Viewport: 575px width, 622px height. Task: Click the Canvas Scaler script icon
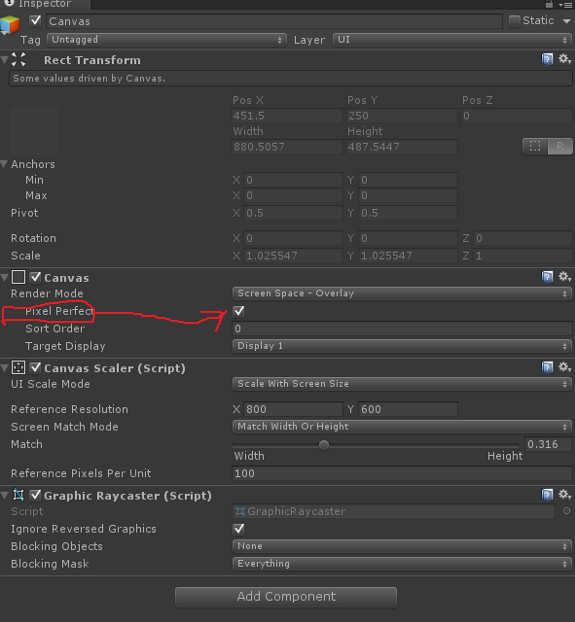18,368
